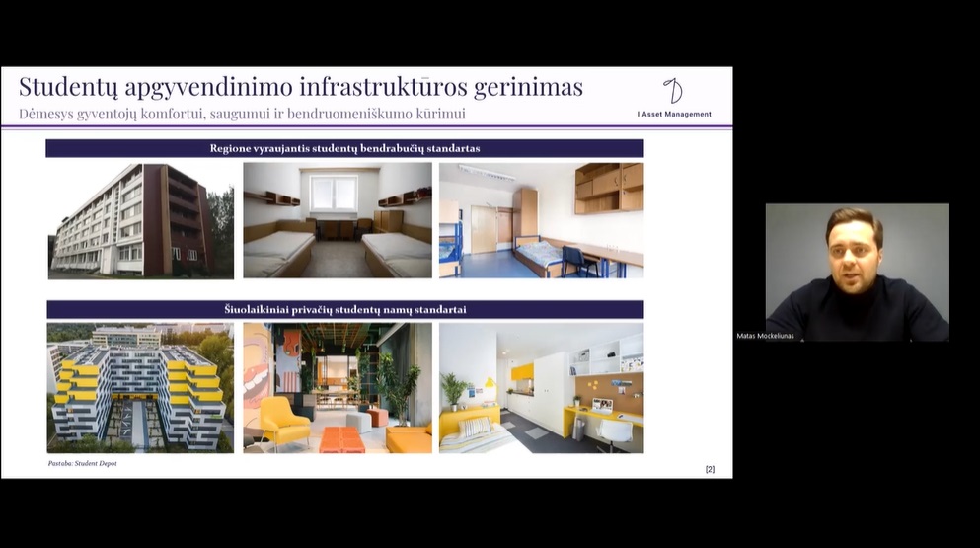Click the window in the two-bed dorm photo
Viewport: 980px width, 548px height.
[x=335, y=193]
